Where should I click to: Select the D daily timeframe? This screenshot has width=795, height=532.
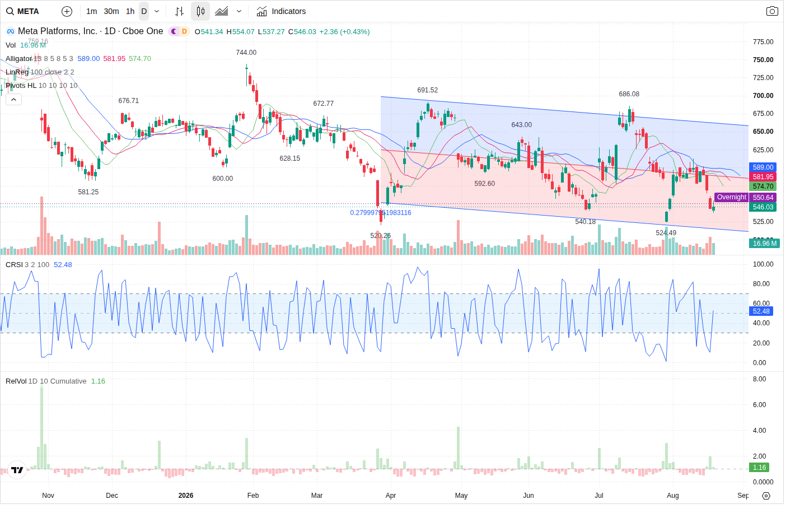click(144, 11)
